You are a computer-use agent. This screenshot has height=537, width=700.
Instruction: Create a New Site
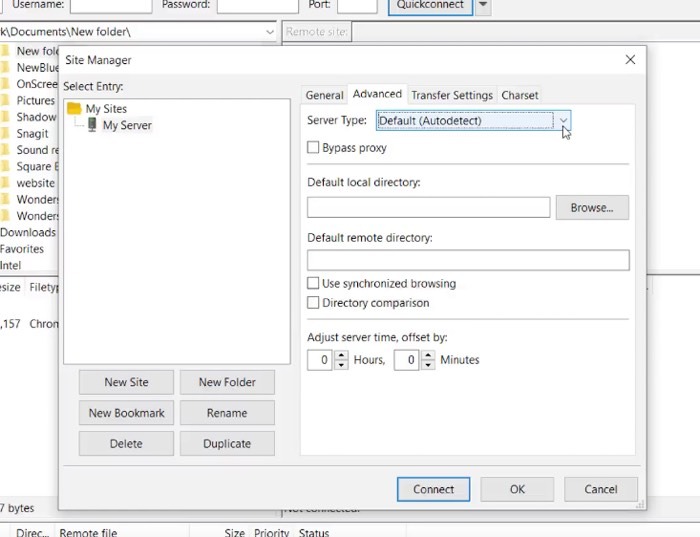(x=126, y=382)
